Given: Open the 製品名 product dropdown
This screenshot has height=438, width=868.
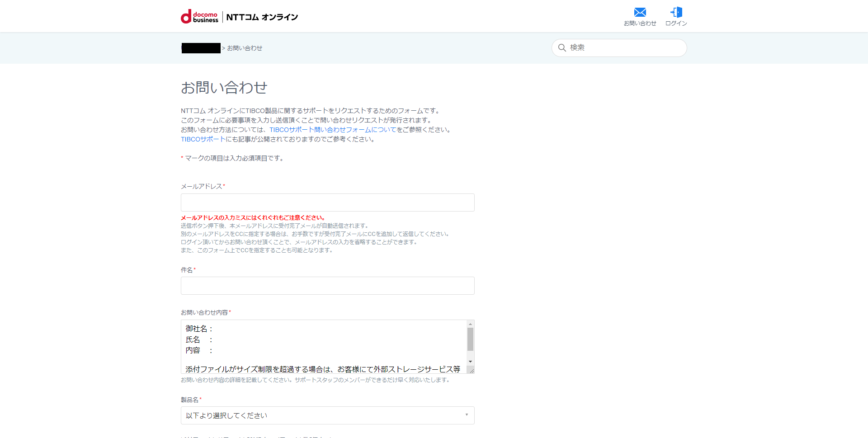Looking at the screenshot, I should (327, 415).
